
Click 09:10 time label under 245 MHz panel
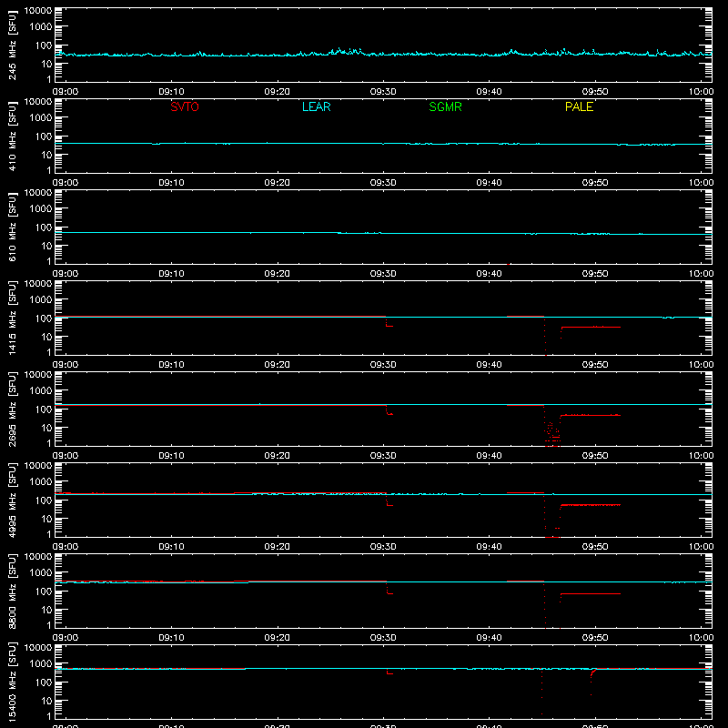(171, 92)
